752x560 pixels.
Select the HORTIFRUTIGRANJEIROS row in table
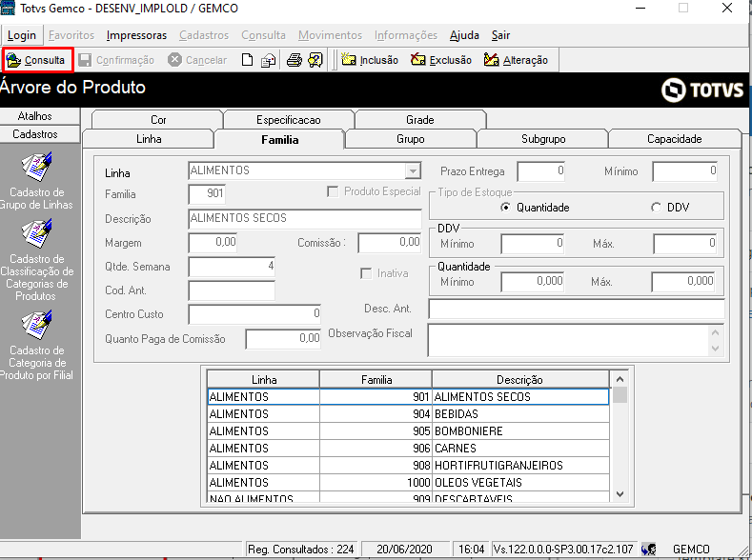pyautogui.click(x=409, y=466)
